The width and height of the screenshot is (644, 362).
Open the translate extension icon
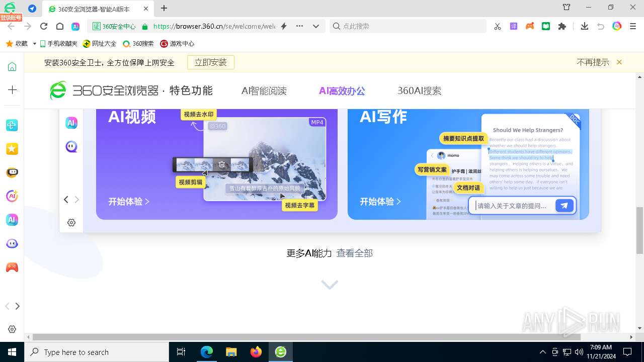514,26
